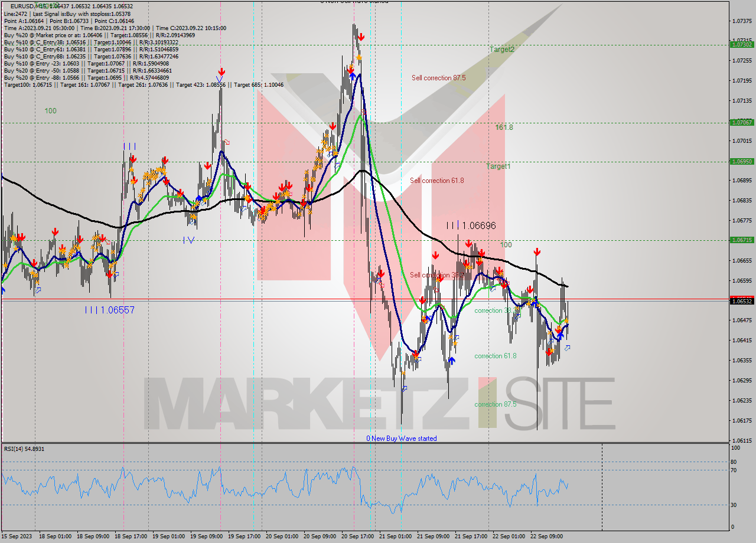The image size is (756, 543).
Task: Select the 1.06235 price axis value
Action: [742, 400]
